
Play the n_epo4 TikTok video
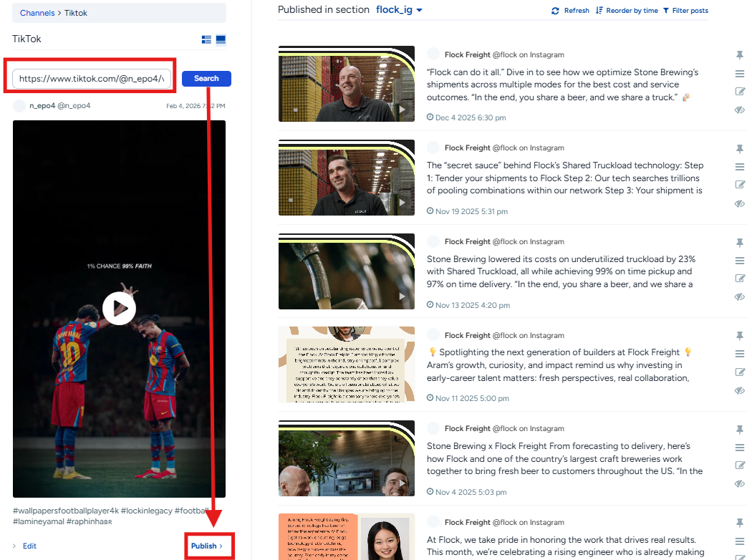119,309
